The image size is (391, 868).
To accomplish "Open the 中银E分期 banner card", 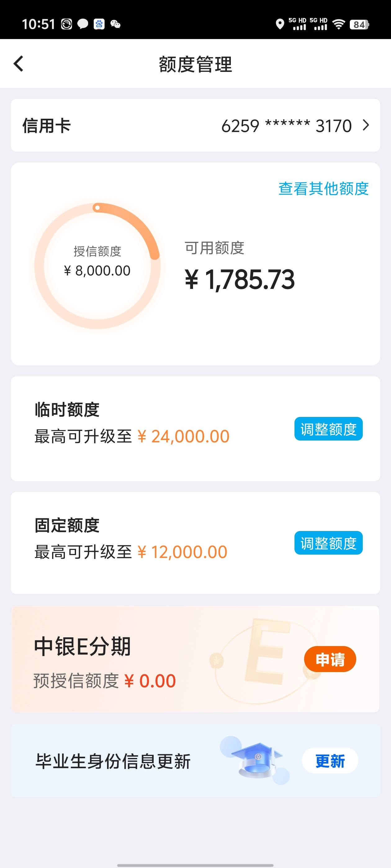I will click(x=195, y=659).
